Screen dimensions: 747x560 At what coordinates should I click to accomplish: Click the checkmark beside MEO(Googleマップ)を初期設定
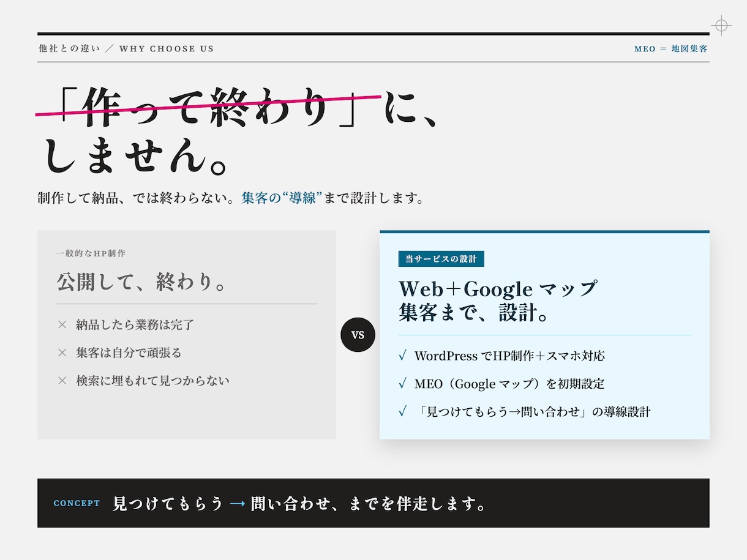pos(402,384)
